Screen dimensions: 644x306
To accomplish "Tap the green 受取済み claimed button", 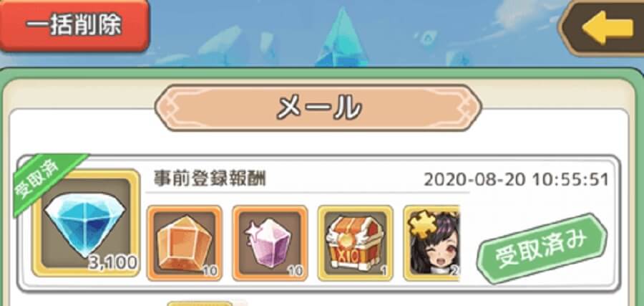I will point(542,248).
